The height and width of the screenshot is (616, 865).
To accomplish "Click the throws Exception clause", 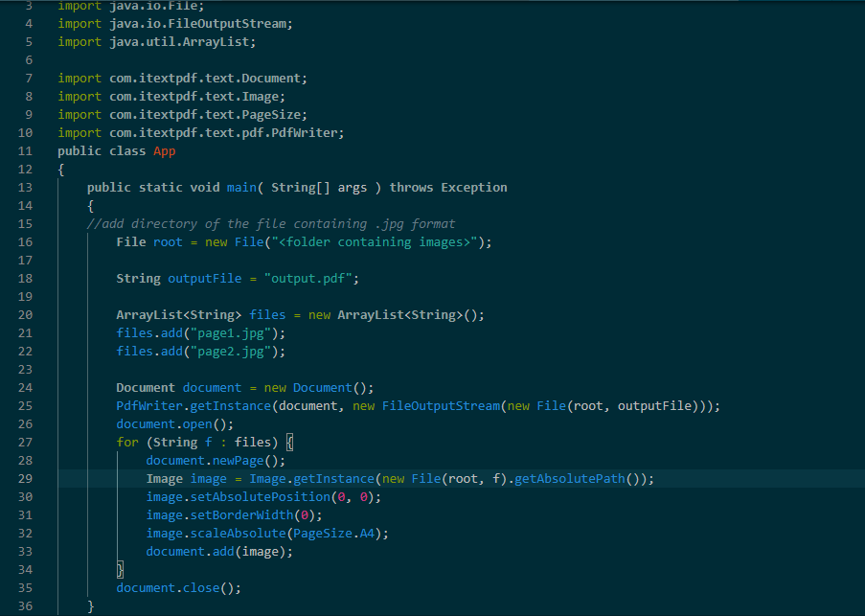I will (x=448, y=188).
